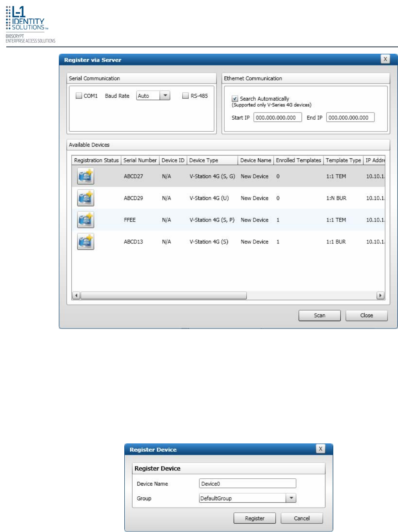Image resolution: width=398 pixels, height=532 pixels.
Task: Cancel the Register Device dialog
Action: click(302, 518)
